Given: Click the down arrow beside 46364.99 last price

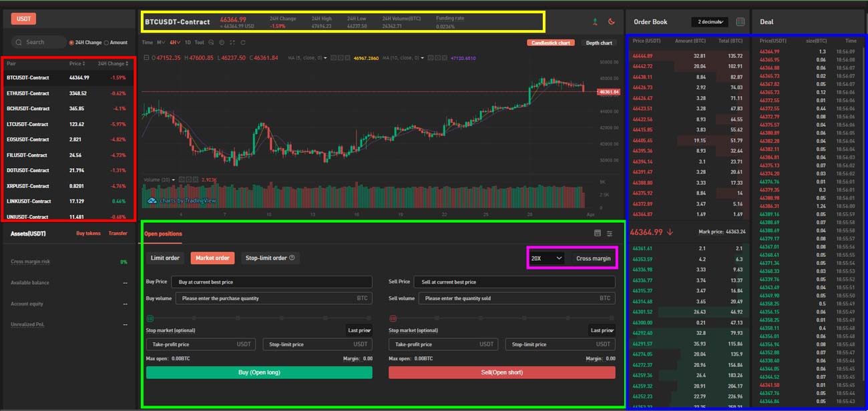Looking at the screenshot, I should 670,232.
